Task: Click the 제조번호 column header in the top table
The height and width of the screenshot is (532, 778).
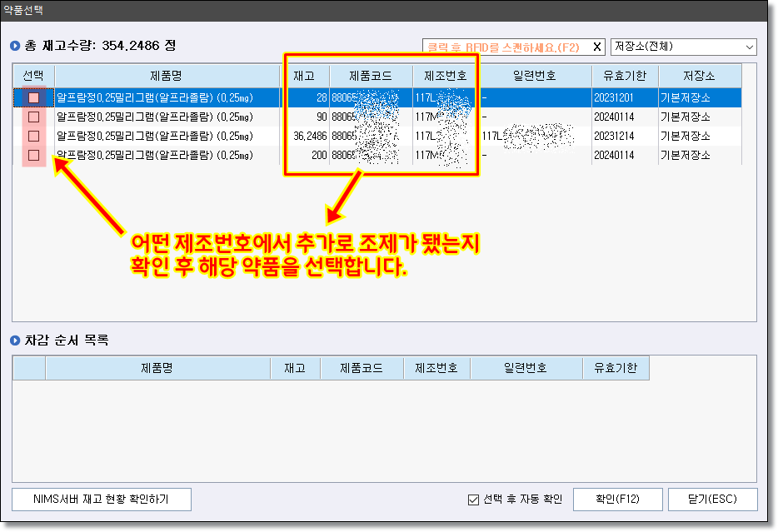Action: (x=446, y=76)
